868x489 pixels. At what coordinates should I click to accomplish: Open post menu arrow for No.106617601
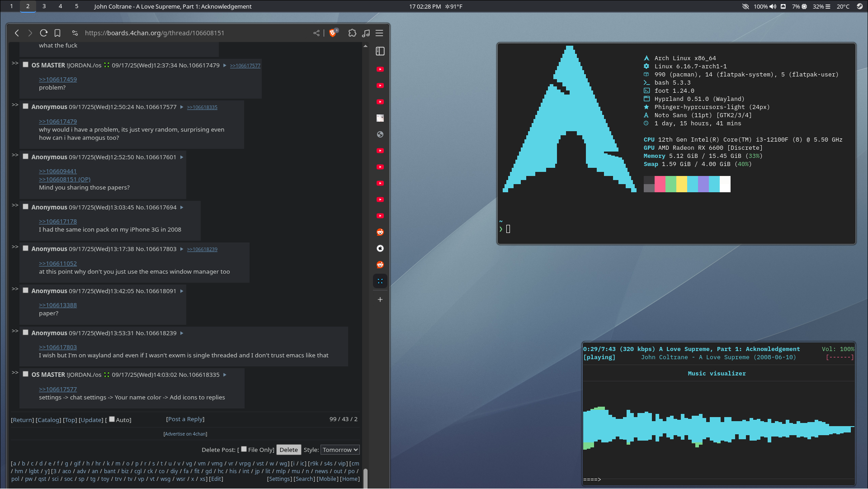(182, 157)
